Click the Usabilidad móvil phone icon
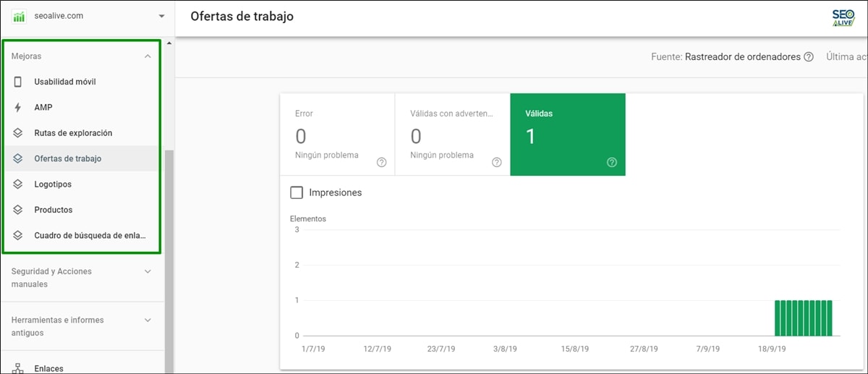 (18, 82)
